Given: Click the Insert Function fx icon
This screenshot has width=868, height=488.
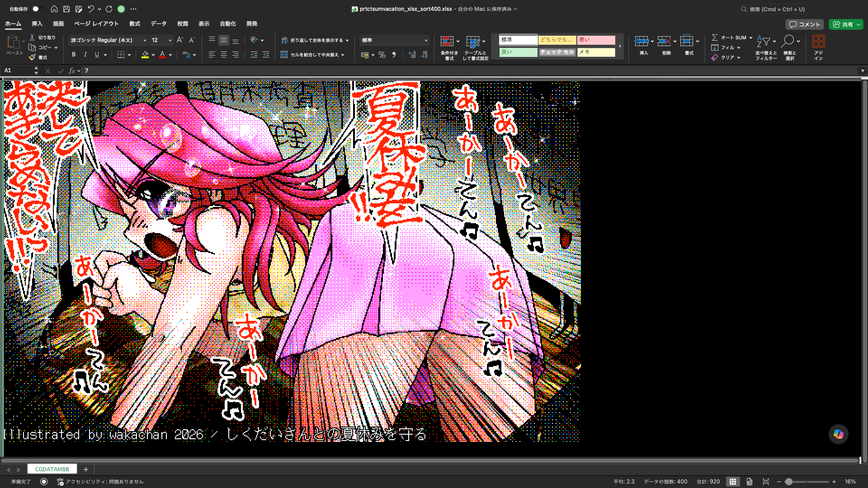Looking at the screenshot, I should 72,71.
